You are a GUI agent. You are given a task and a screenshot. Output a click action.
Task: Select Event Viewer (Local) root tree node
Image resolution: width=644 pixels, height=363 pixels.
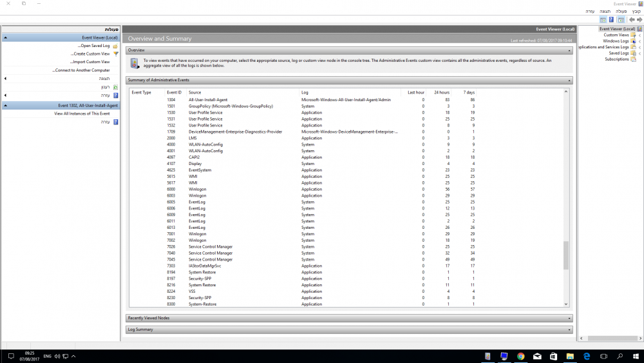coord(617,29)
